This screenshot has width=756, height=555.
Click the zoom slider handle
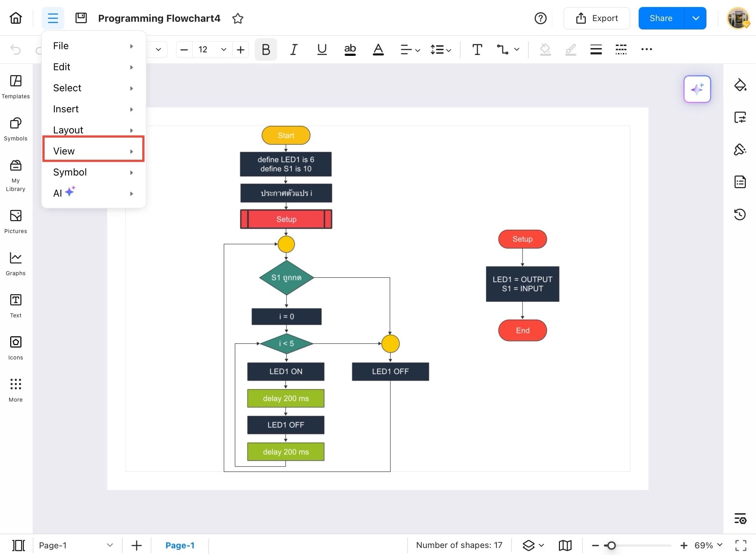(611, 545)
